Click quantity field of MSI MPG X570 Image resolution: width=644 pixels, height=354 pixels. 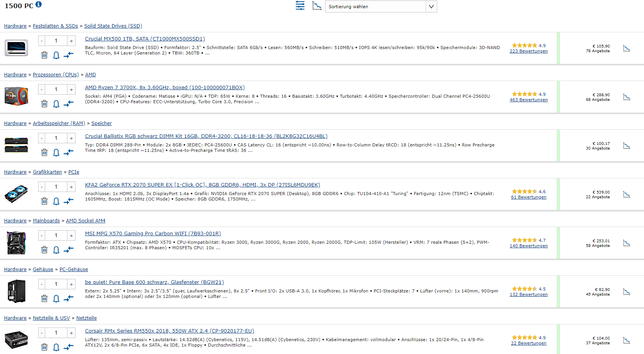56,236
